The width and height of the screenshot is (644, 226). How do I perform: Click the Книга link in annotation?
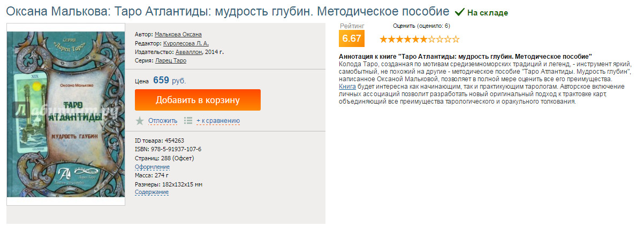coord(348,86)
